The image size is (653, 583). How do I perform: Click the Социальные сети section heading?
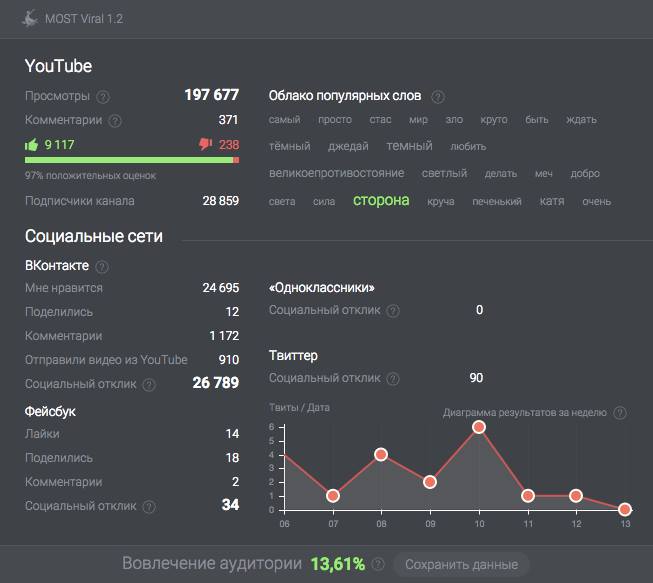[94, 237]
